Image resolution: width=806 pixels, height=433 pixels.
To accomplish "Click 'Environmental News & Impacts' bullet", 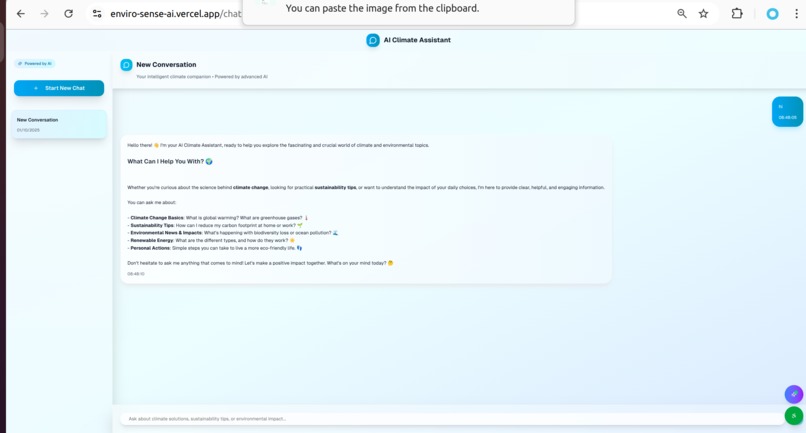I will (232, 233).
